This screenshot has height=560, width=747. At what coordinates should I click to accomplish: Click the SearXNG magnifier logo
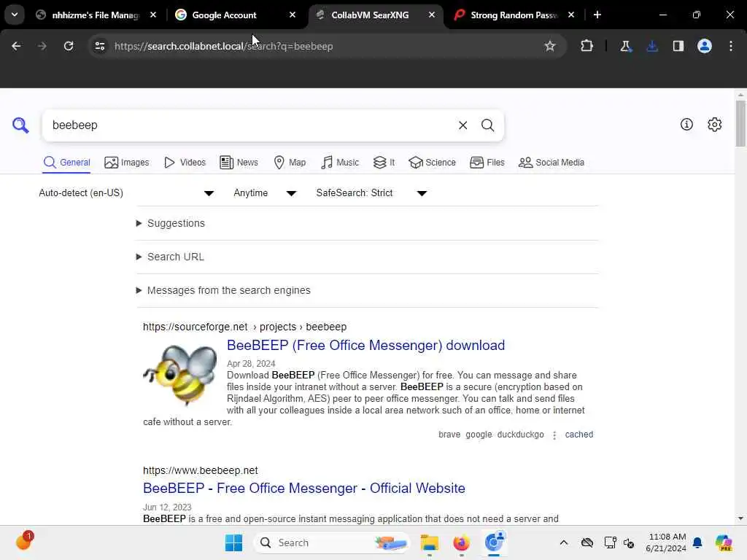click(x=20, y=125)
